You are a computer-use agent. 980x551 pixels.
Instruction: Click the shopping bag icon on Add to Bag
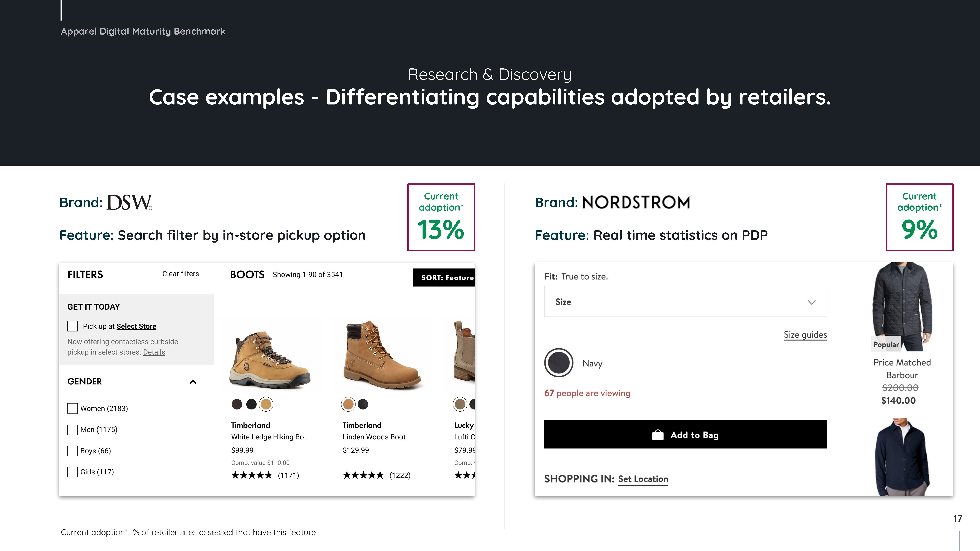658,435
